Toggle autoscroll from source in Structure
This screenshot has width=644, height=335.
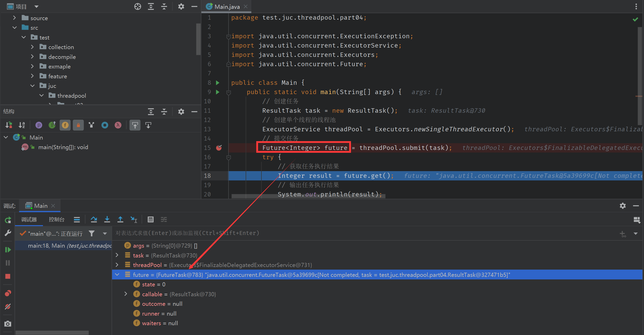point(148,125)
